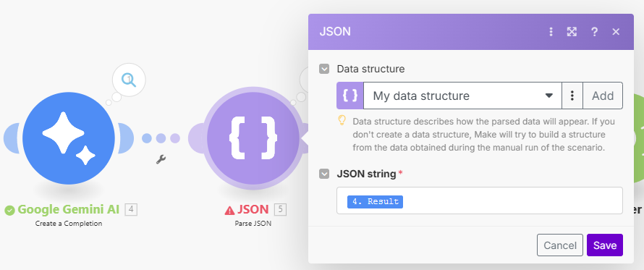The image size is (644, 270).
Task: Expand JSON panel to fullscreen
Action: tap(572, 32)
